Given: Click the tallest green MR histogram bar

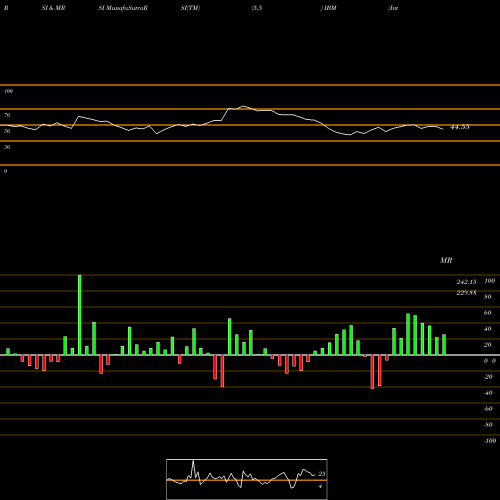Looking at the screenshot, I should [80, 315].
